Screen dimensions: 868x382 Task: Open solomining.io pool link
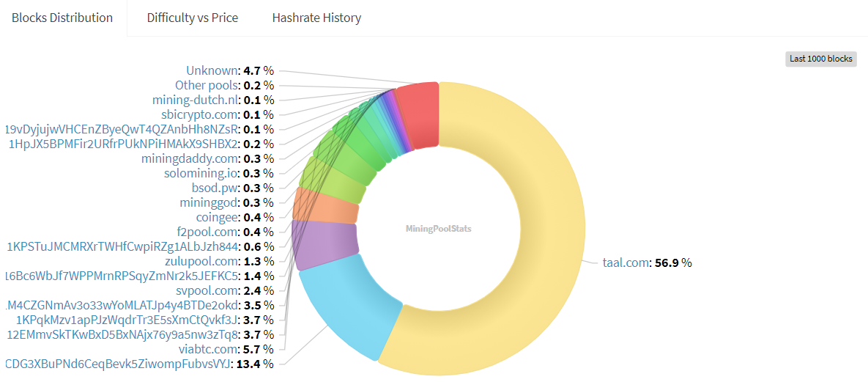[x=201, y=173]
